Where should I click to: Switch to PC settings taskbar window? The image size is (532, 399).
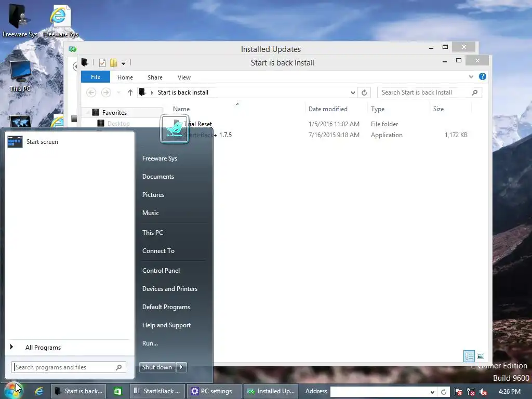coord(214,391)
